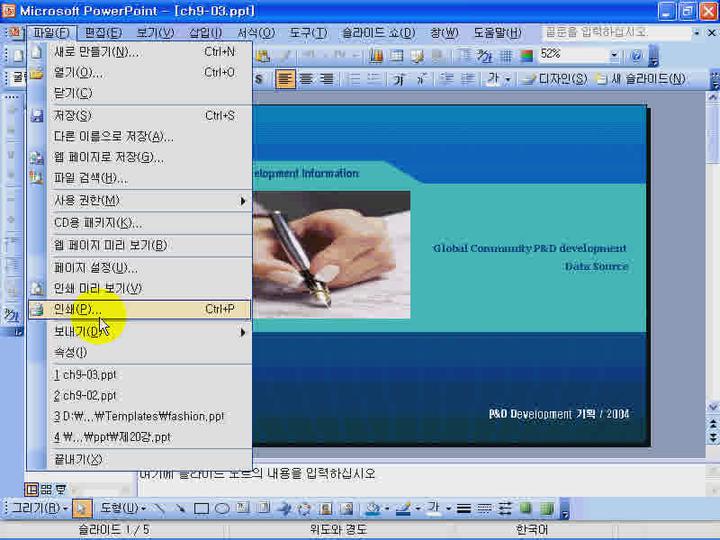Select New (새로 만들기) in File menu
The image size is (720, 540).
[139, 52]
